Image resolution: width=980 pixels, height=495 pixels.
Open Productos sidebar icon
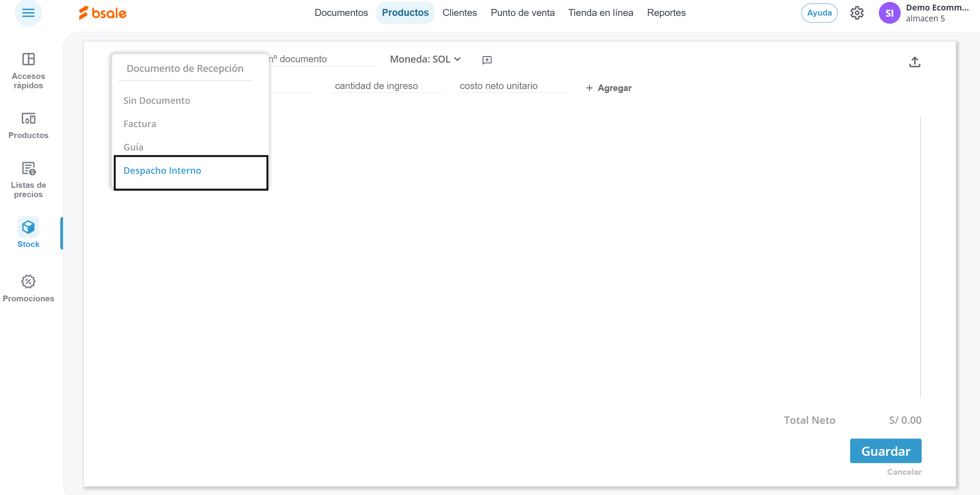pyautogui.click(x=28, y=119)
